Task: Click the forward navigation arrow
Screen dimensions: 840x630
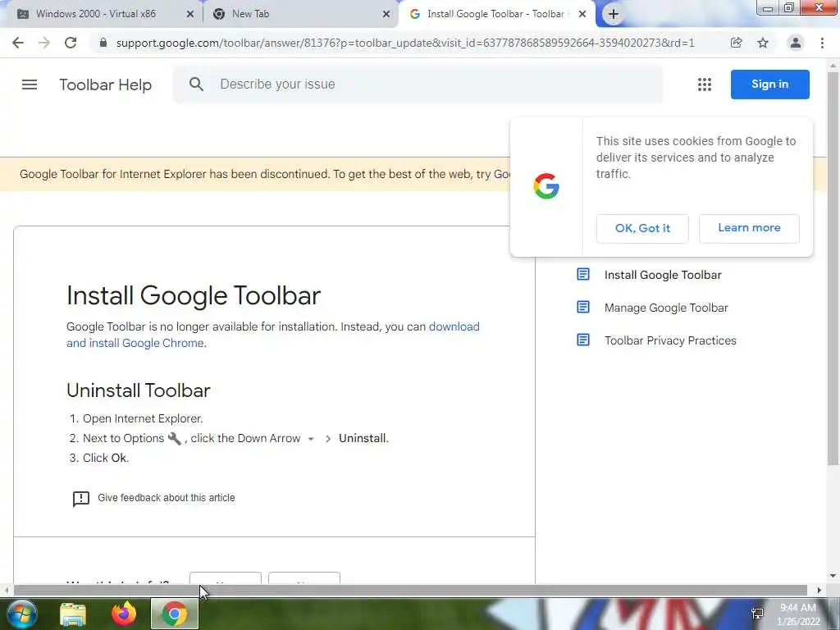Action: pyautogui.click(x=44, y=43)
